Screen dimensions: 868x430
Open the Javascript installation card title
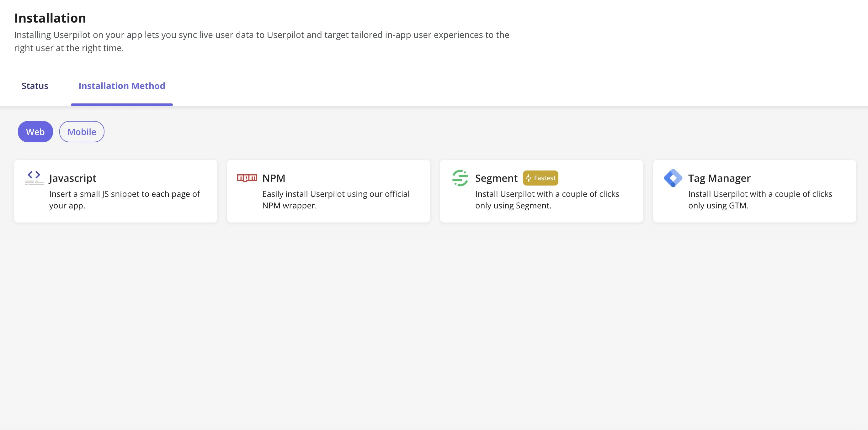pos(73,178)
